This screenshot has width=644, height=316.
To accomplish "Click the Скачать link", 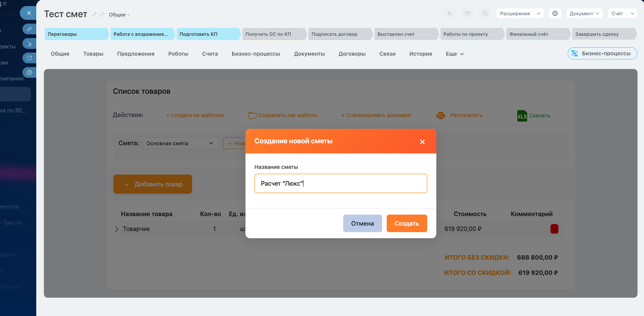I will point(539,115).
